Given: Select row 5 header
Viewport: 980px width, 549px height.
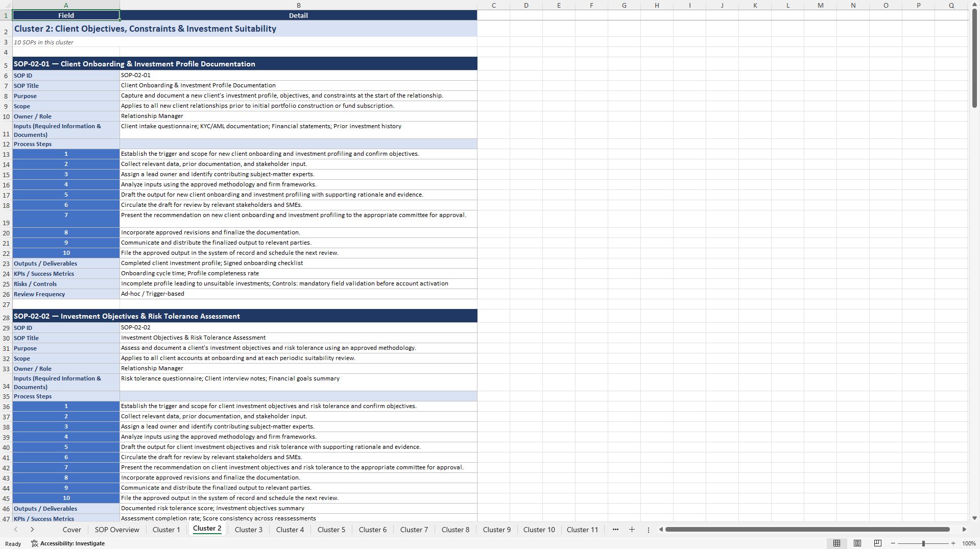Looking at the screenshot, I should 6,64.
